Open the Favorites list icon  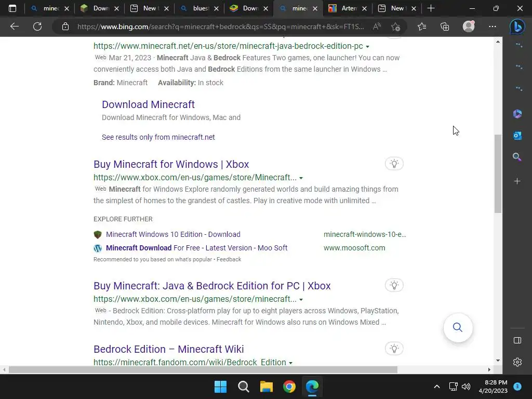pyautogui.click(x=422, y=26)
